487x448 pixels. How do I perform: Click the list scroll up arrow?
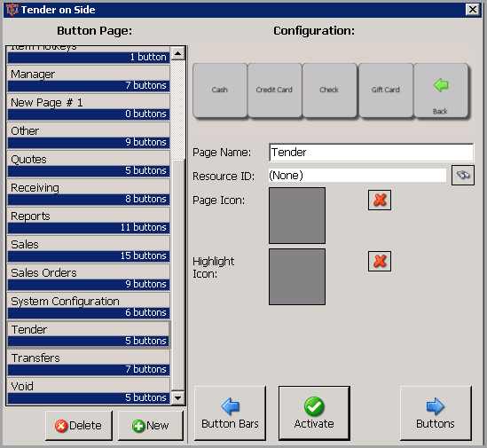click(x=178, y=53)
